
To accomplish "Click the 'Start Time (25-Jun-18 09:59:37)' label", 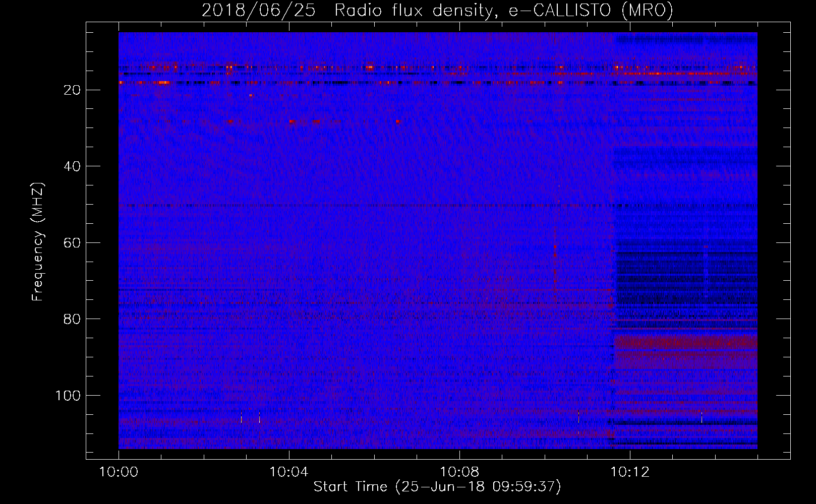I will 437,487.
